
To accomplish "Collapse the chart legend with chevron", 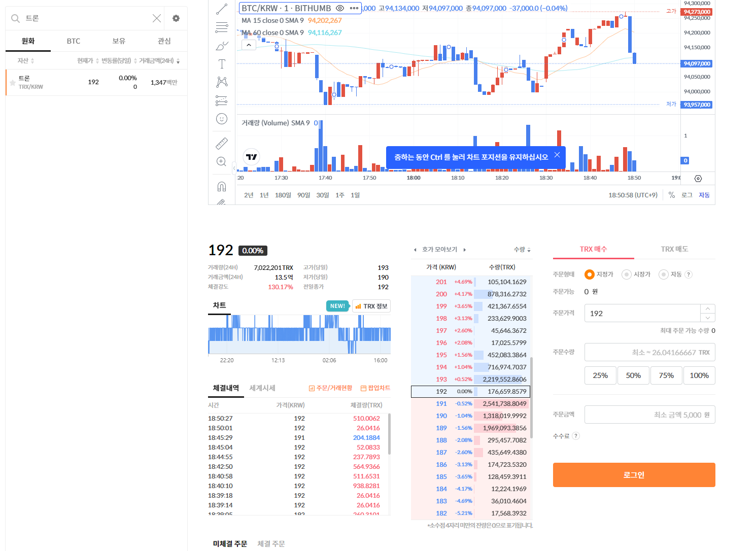I will coord(249,45).
